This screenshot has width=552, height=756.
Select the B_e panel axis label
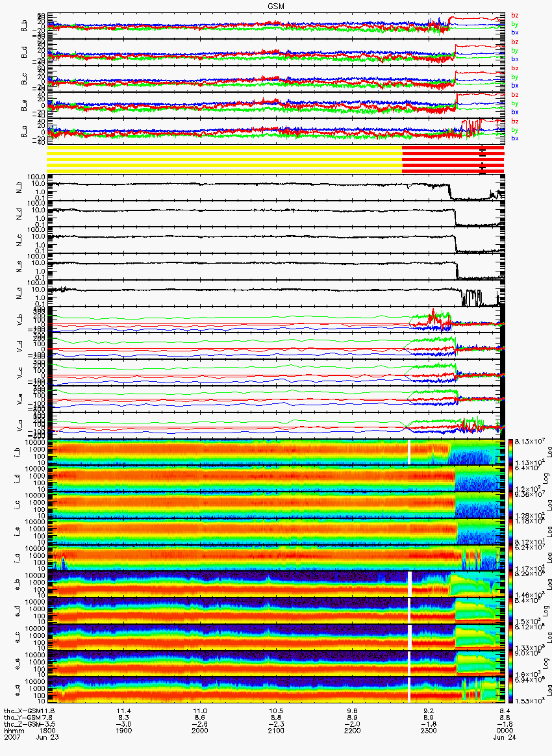click(24, 106)
